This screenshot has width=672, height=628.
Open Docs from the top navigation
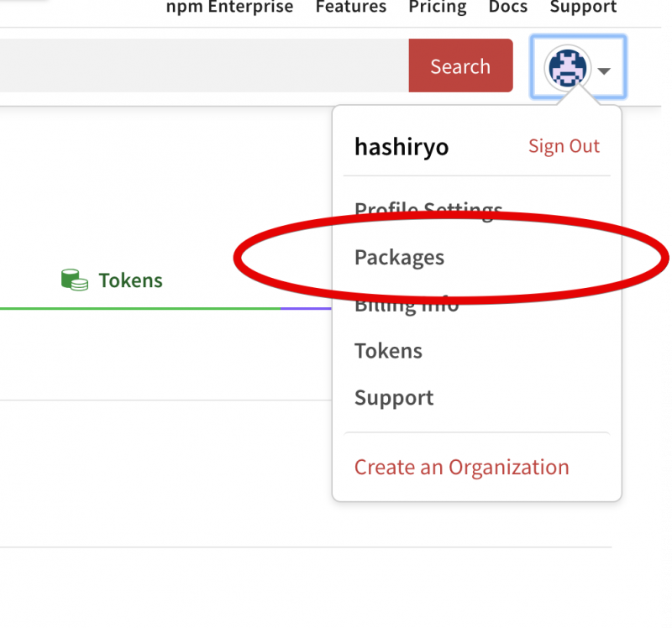508,8
